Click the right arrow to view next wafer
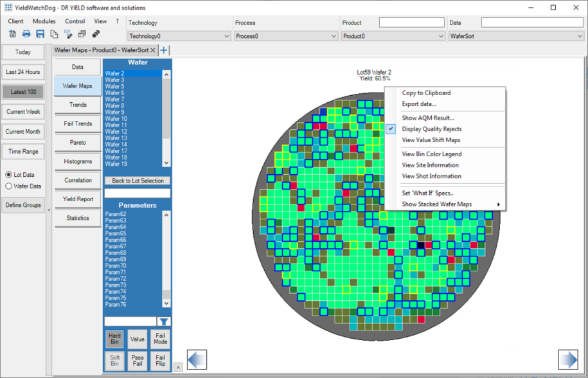Viewport: 588px width, 378px height. (568, 360)
